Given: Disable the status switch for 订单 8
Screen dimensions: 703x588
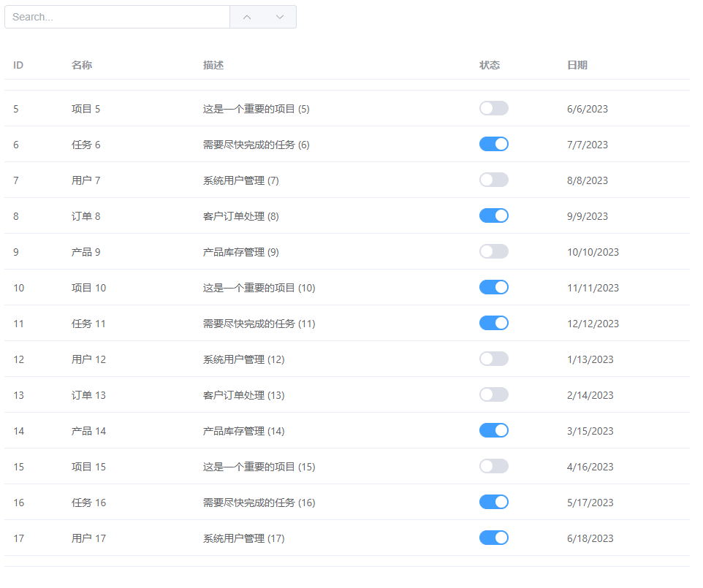Looking at the screenshot, I should (x=493, y=216).
